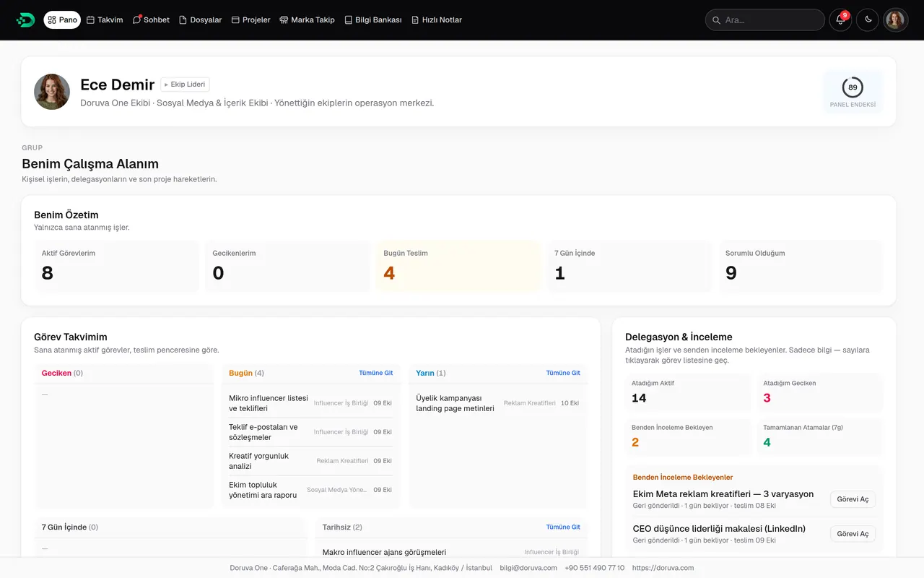Open the https://doruva.com footer link
This screenshot has width=924, height=578.
point(663,568)
